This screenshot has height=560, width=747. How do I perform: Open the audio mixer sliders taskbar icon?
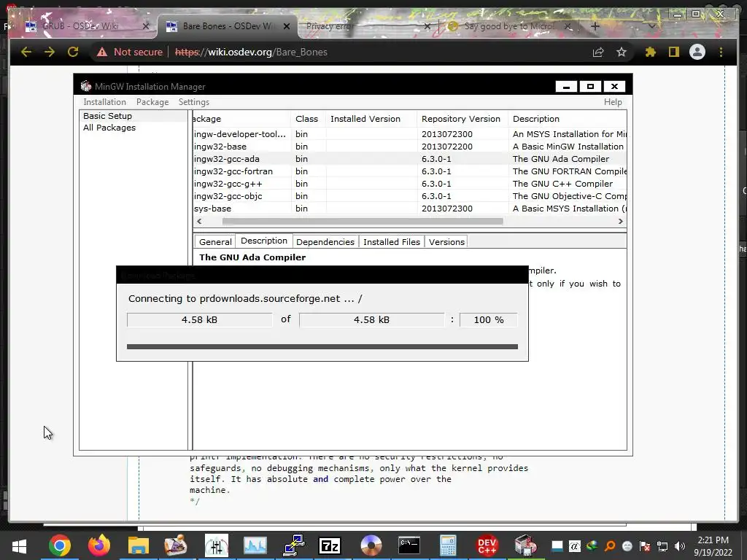click(216, 545)
